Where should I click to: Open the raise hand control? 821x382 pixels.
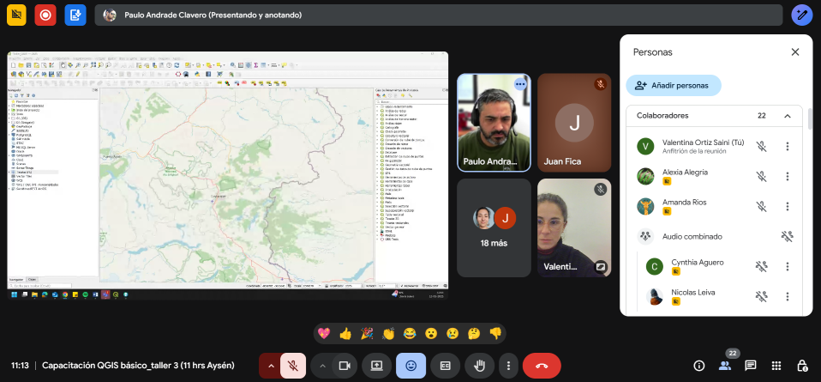(479, 366)
